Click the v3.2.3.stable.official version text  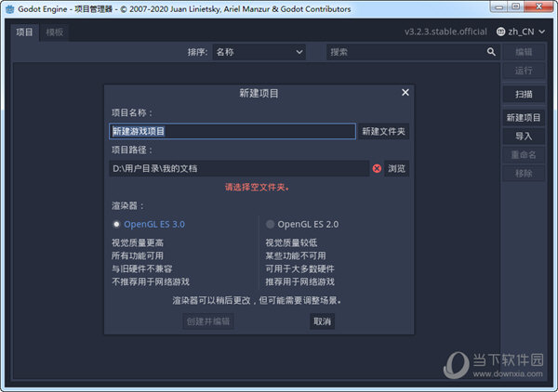tap(445, 32)
